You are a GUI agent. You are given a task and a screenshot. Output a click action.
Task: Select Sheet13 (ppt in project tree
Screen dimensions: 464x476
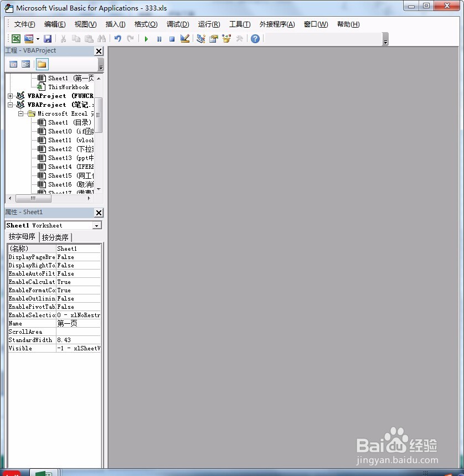pyautogui.click(x=71, y=158)
